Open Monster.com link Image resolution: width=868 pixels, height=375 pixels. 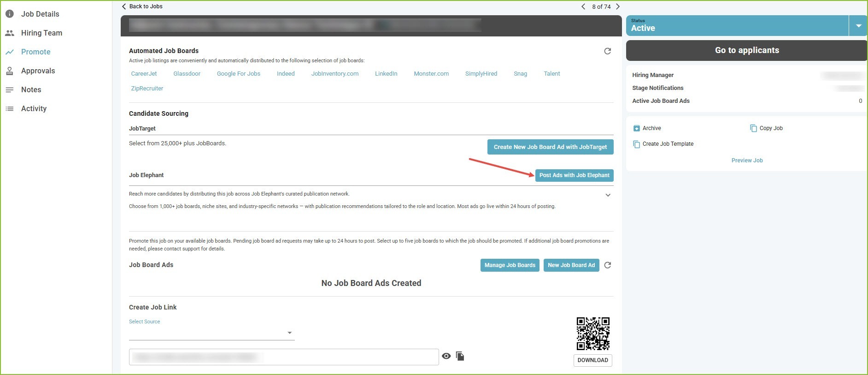[431, 73]
